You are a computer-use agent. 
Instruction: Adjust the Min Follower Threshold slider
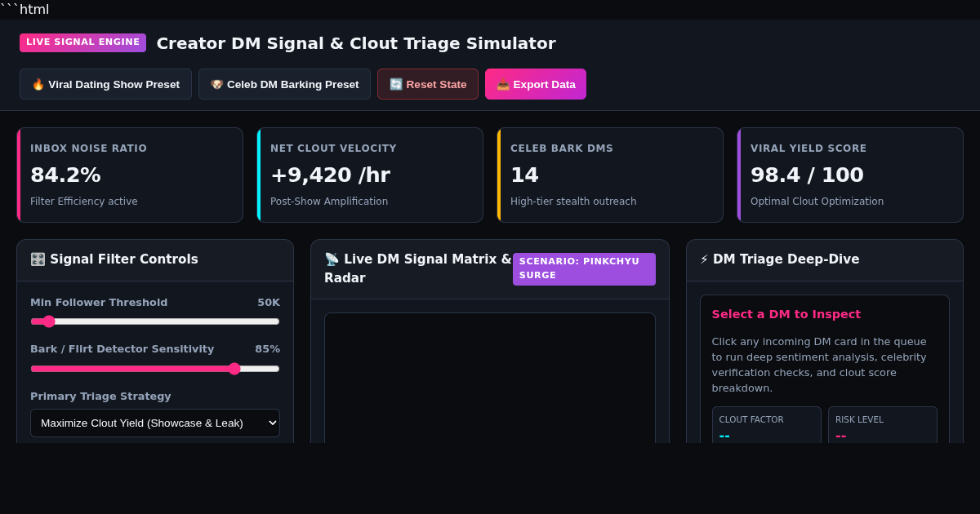[155, 321]
